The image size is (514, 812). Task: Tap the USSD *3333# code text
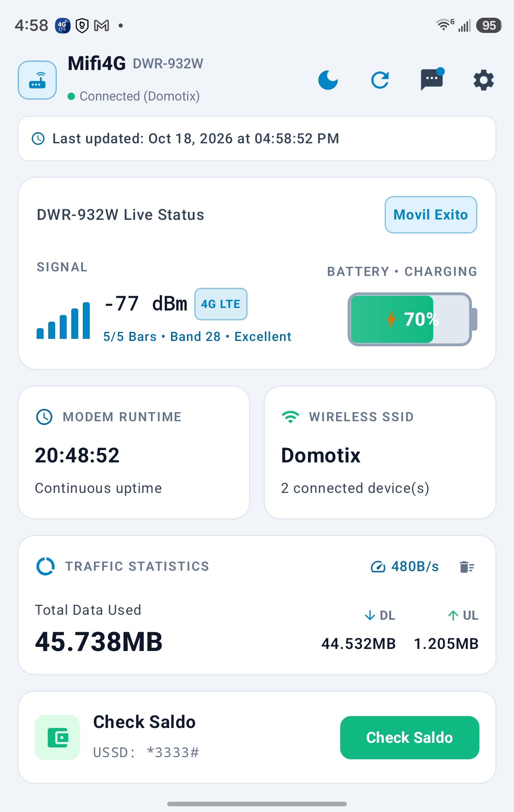pyautogui.click(x=146, y=752)
